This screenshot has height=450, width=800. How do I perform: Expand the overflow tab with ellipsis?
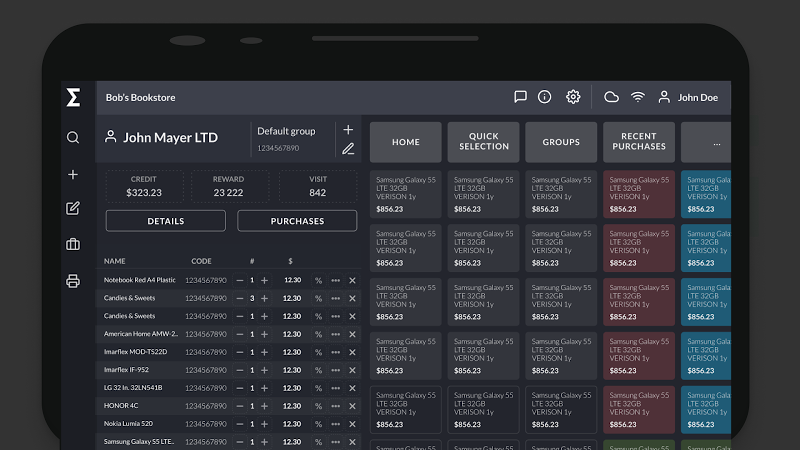(706, 142)
